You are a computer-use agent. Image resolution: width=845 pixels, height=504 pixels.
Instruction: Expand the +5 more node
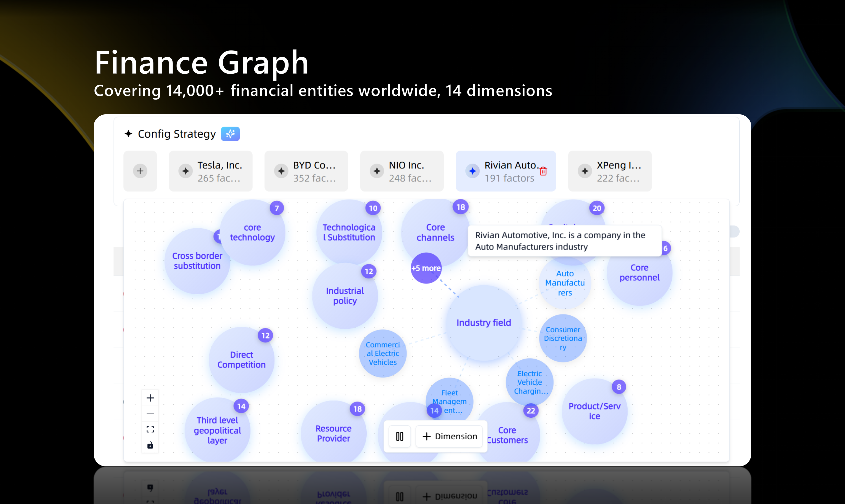pyautogui.click(x=426, y=268)
